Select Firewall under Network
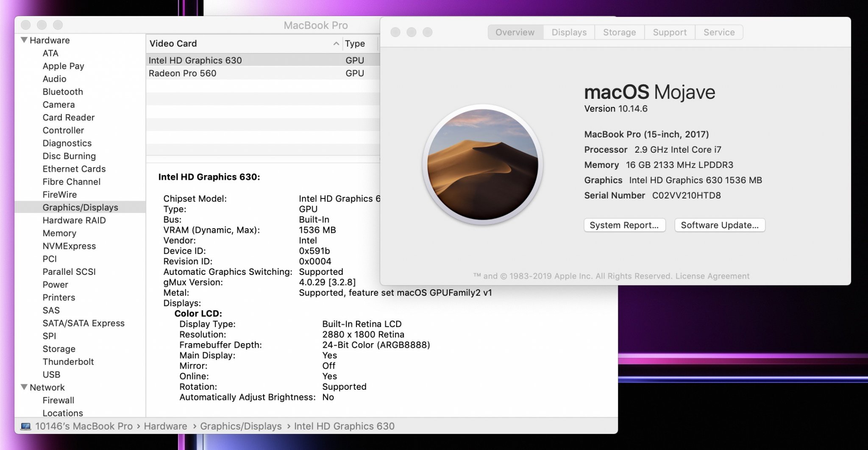 tap(58, 400)
